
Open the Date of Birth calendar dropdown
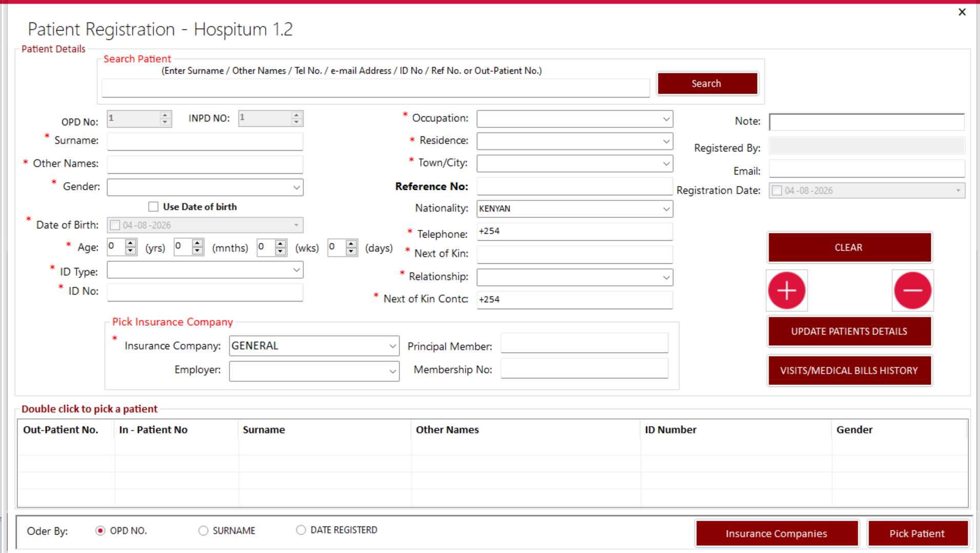coord(296,225)
